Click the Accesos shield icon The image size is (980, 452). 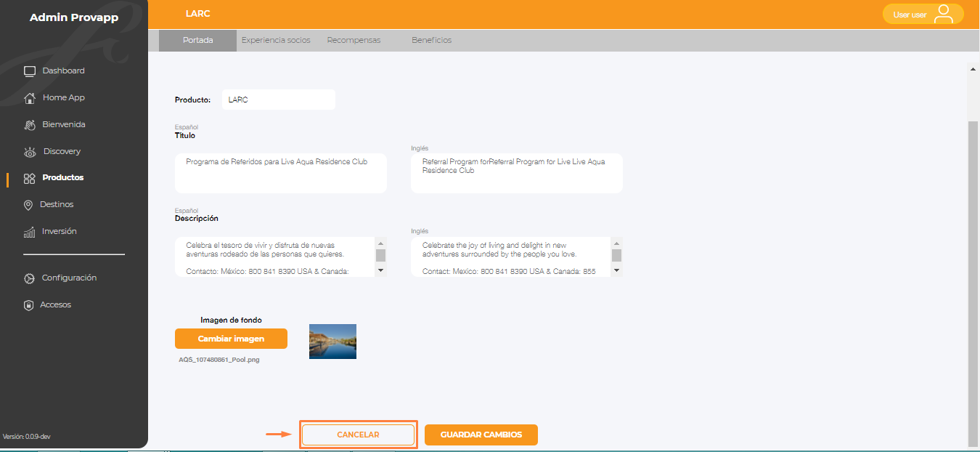29,305
